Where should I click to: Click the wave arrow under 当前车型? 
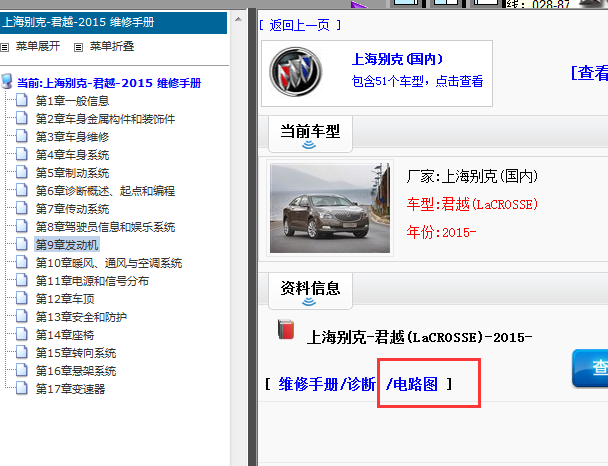click(x=309, y=145)
